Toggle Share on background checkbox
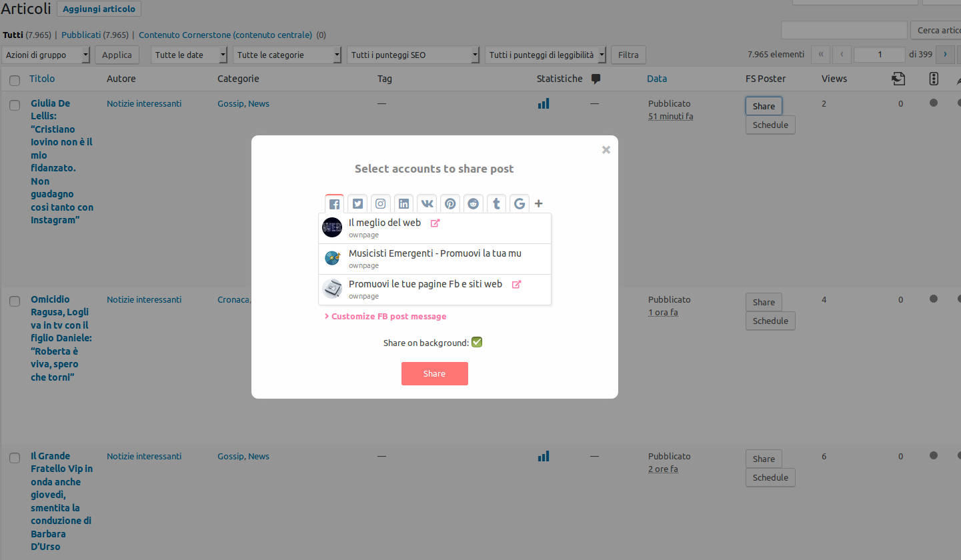The height and width of the screenshot is (560, 961). tap(477, 343)
